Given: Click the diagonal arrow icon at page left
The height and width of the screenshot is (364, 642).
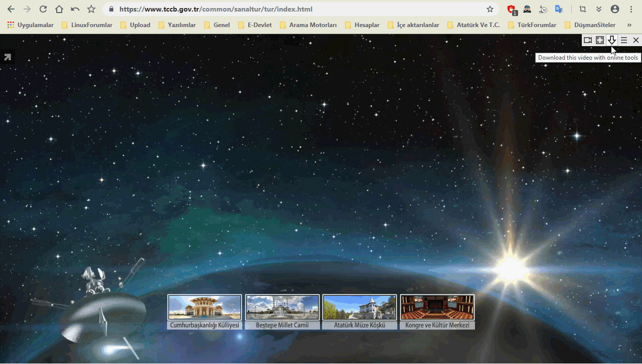Looking at the screenshot, I should (8, 57).
